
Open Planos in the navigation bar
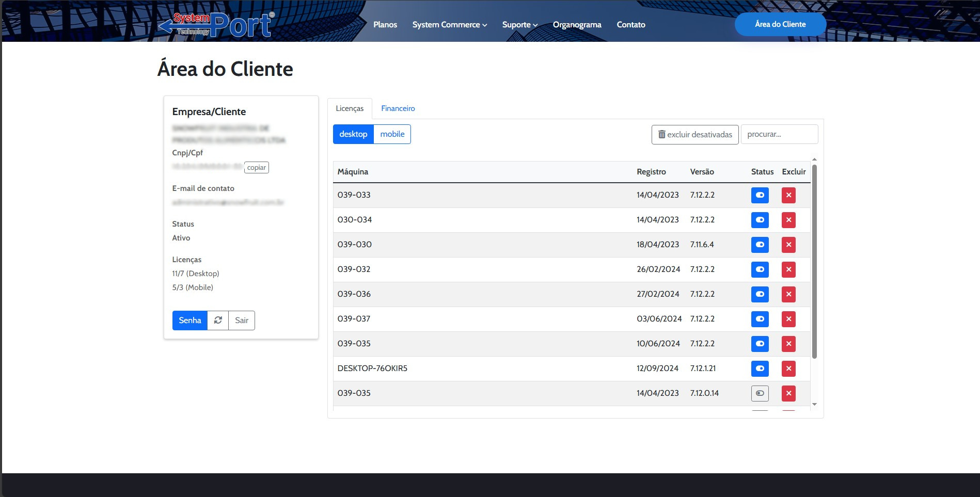[x=385, y=25]
